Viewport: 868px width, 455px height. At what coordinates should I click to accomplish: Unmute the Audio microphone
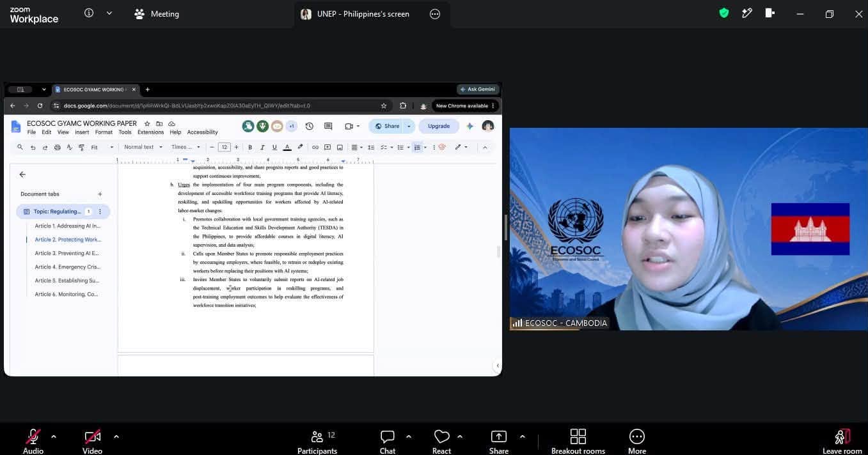coord(33,441)
